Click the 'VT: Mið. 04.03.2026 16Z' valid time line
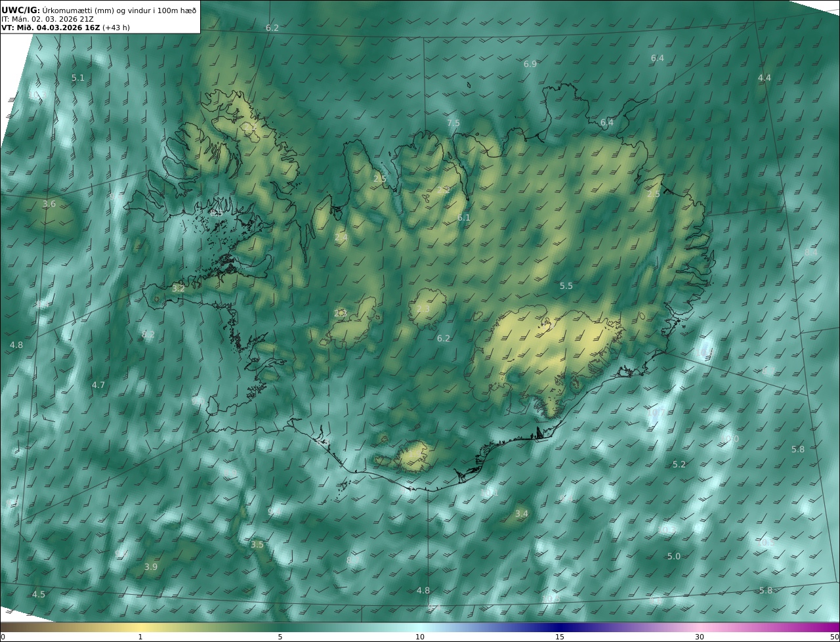The width and height of the screenshot is (840, 642). pyautogui.click(x=51, y=28)
